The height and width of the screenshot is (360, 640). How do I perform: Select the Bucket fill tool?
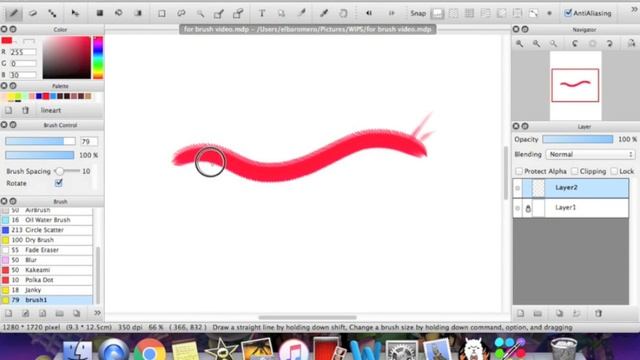coord(118,13)
